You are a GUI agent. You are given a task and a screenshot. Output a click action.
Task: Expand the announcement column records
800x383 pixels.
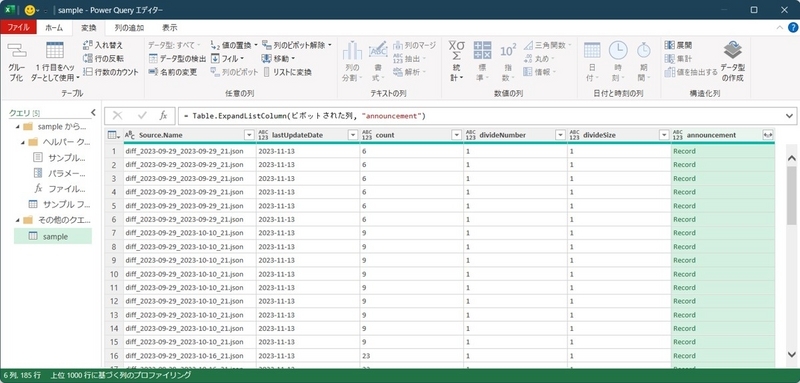point(767,135)
